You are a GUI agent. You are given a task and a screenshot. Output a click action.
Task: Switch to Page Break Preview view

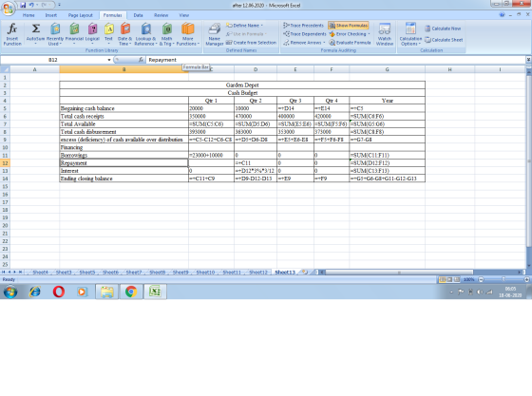coord(457,280)
